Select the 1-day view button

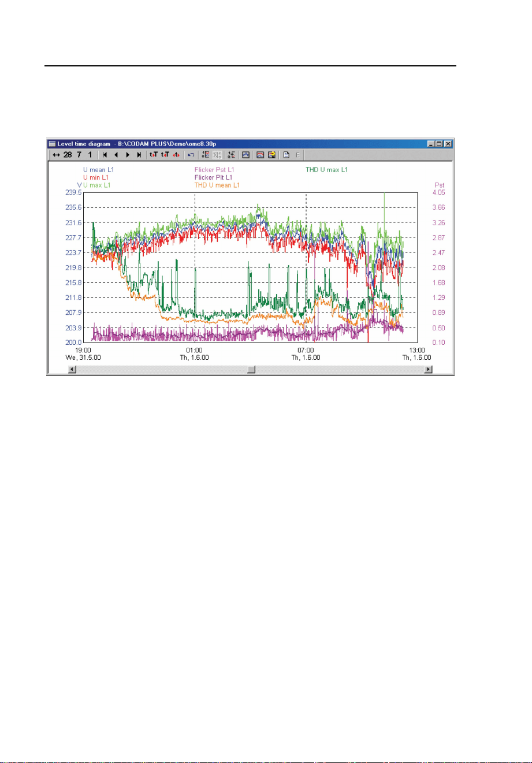pos(90,155)
